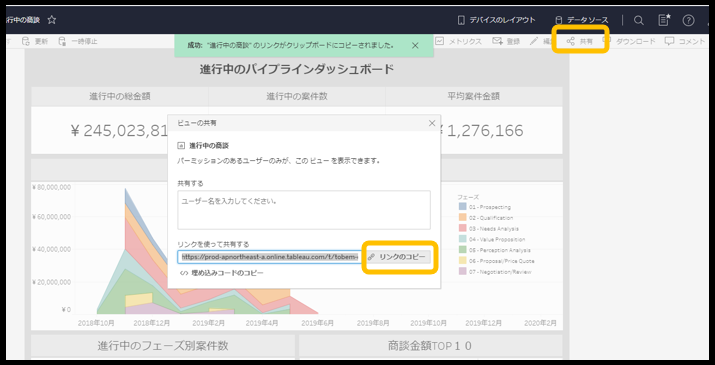Click the 進行中の案件数 header
Screen dimensions: 715x365
click(297, 96)
